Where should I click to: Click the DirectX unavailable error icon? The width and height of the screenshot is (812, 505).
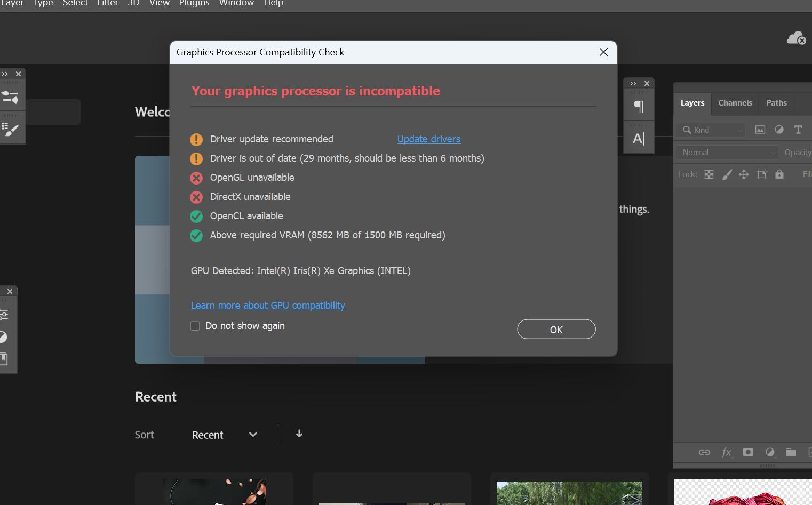196,197
